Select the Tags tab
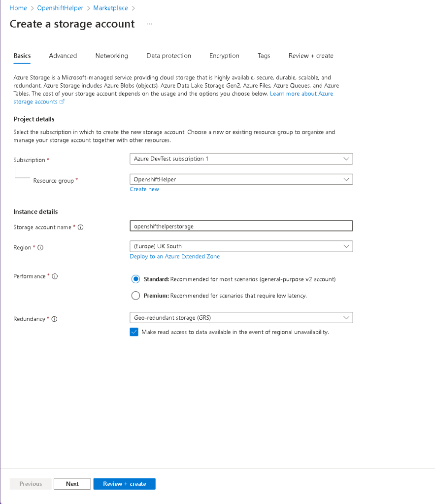The image size is (435, 504). (x=264, y=56)
